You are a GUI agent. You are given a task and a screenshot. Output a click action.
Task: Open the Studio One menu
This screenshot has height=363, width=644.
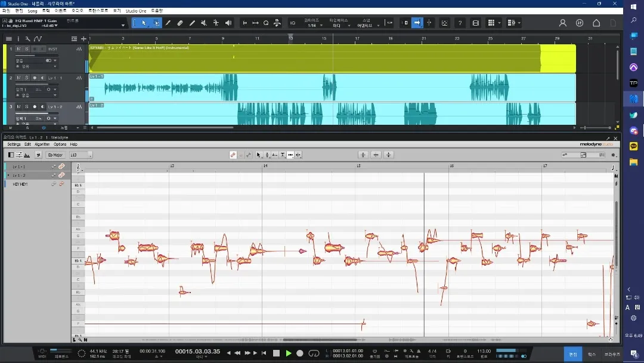coord(136,11)
